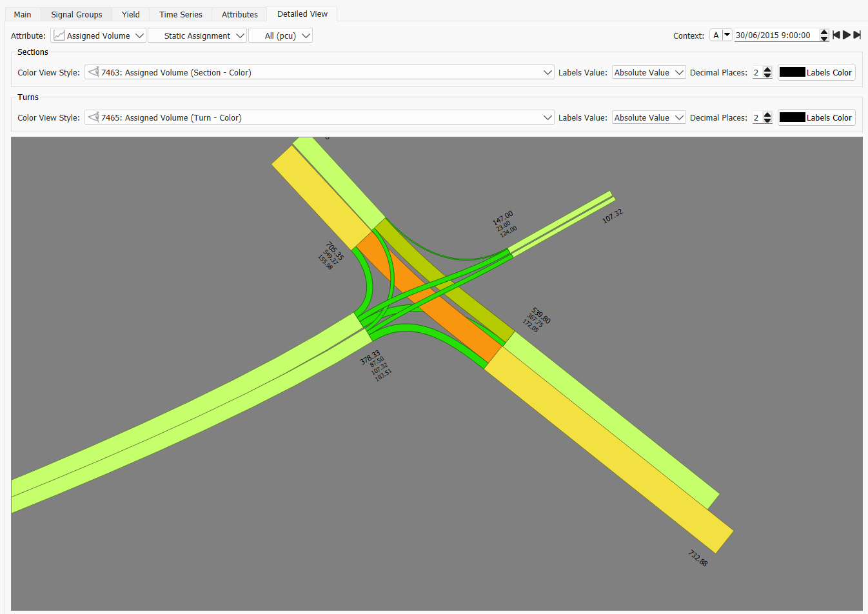The width and height of the screenshot is (868, 614).
Task: Click the date and time field
Action: click(776, 35)
